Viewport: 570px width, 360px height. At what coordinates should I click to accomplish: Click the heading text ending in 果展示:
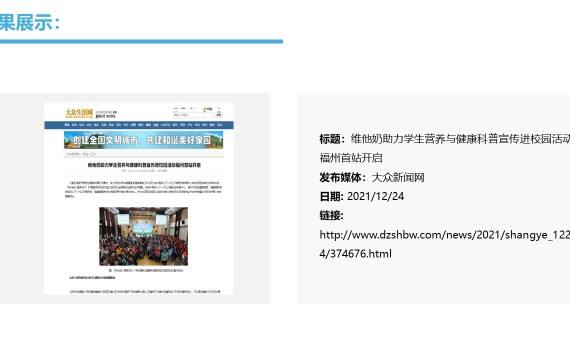point(29,23)
